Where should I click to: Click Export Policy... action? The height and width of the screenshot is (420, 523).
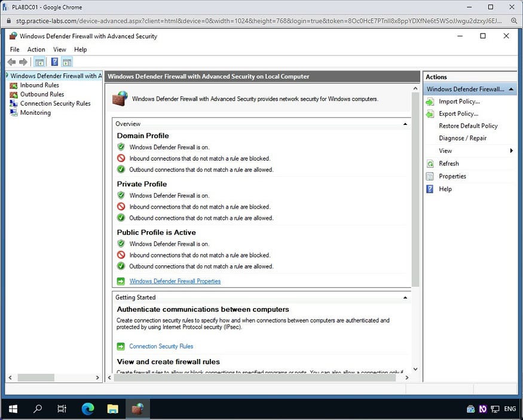point(458,114)
